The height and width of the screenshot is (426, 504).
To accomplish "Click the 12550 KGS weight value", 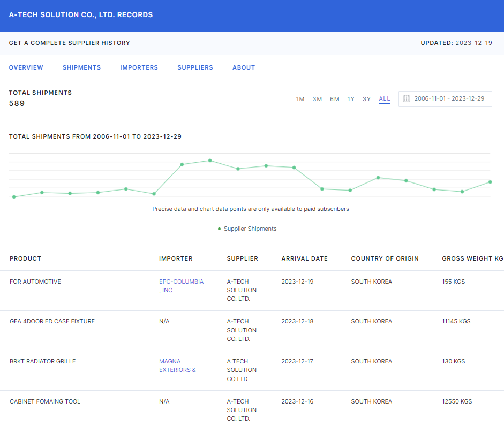I will tap(457, 401).
